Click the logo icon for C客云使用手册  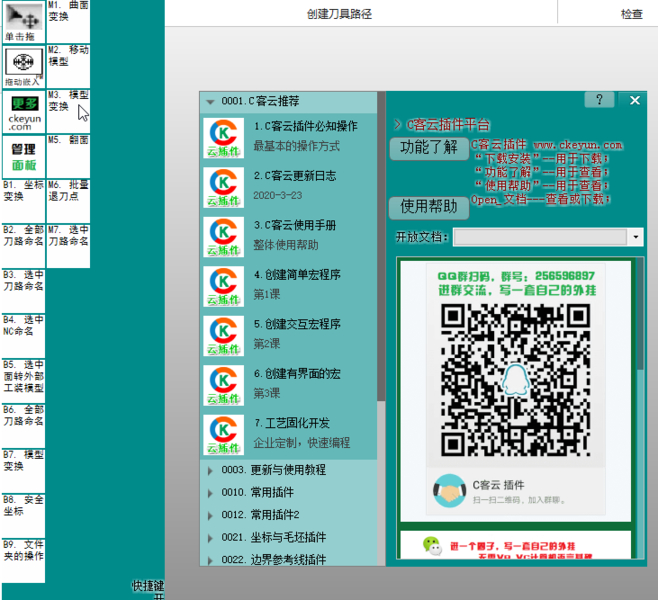tap(224, 237)
